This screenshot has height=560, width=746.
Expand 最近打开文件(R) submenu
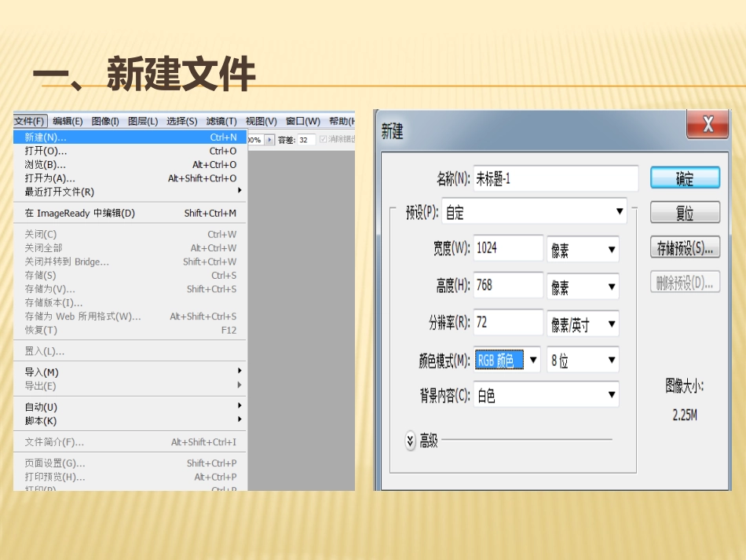(x=130, y=192)
